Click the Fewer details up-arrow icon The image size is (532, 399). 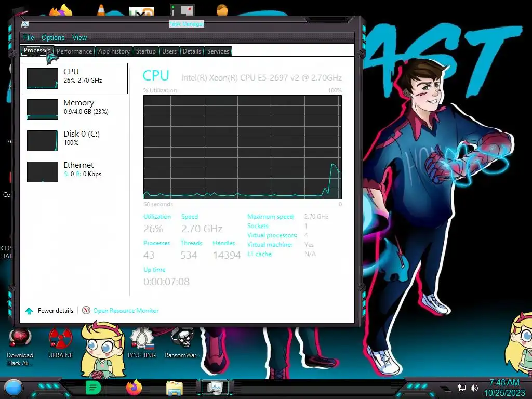pos(29,311)
